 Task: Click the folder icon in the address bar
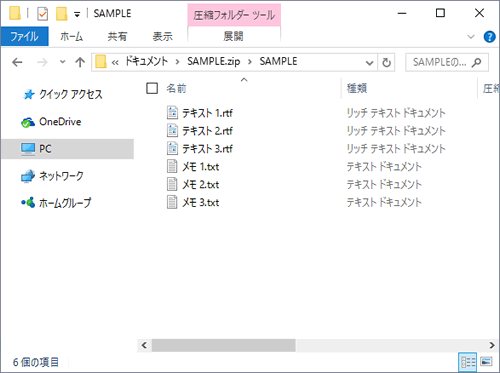(101, 62)
